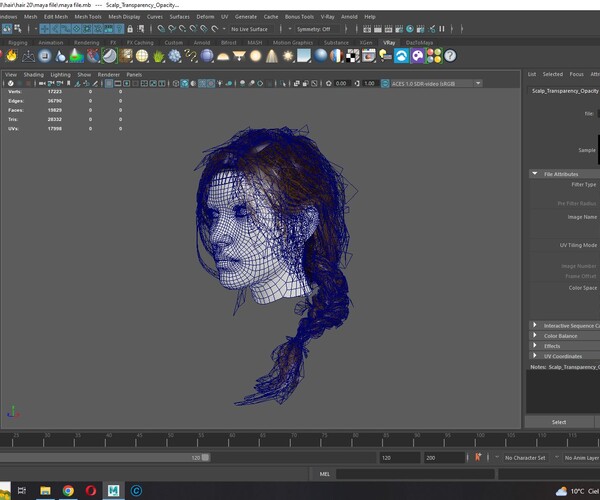Click the V-Ray fire/volume shelf icon

tap(11, 56)
